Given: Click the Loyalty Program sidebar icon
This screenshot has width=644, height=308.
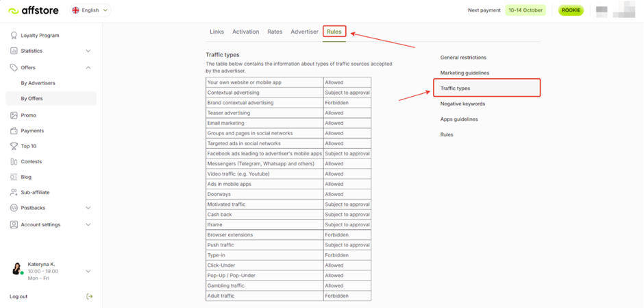Looking at the screenshot, I should coord(14,35).
